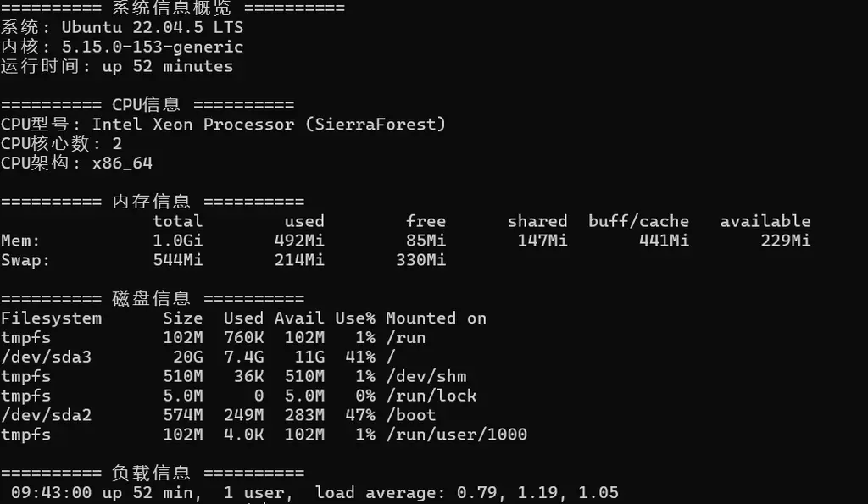Screen dimensions: 868x504
Task: Click the uptime 'up 52 minutes' text
Action: 168,66
